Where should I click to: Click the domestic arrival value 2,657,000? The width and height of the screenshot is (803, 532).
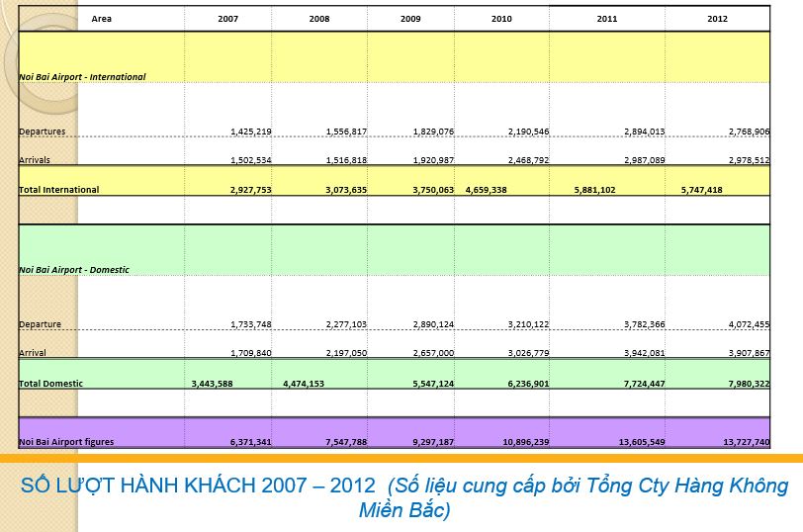tap(434, 353)
